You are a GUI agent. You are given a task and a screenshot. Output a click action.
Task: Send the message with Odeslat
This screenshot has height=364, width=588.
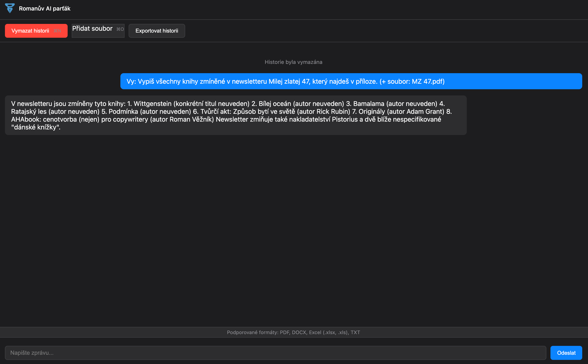point(566,353)
